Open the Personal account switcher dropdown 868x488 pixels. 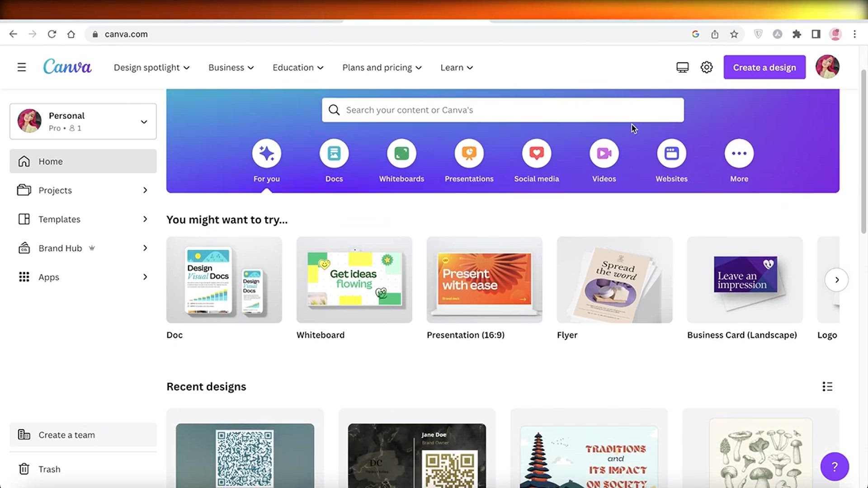(83, 121)
